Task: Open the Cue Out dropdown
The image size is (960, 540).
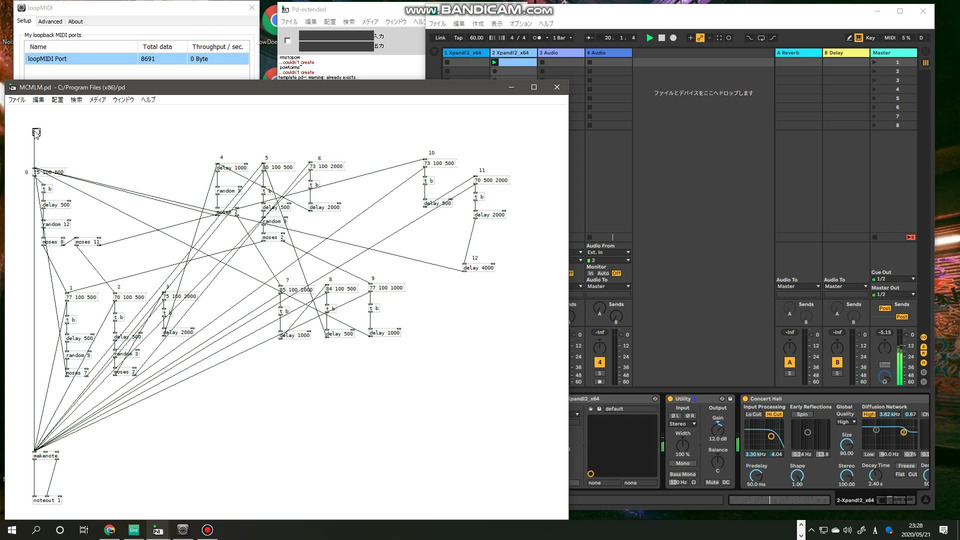Action: pyautogui.click(x=892, y=279)
